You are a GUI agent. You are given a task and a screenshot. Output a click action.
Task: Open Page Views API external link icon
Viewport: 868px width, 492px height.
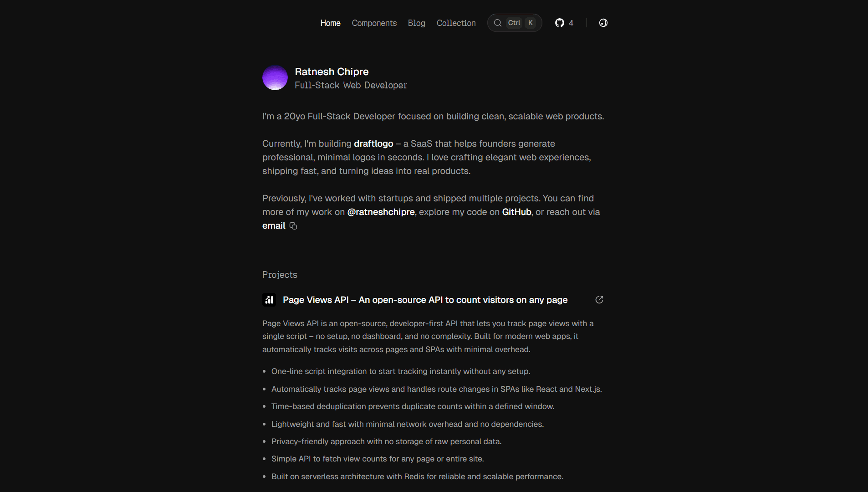599,300
